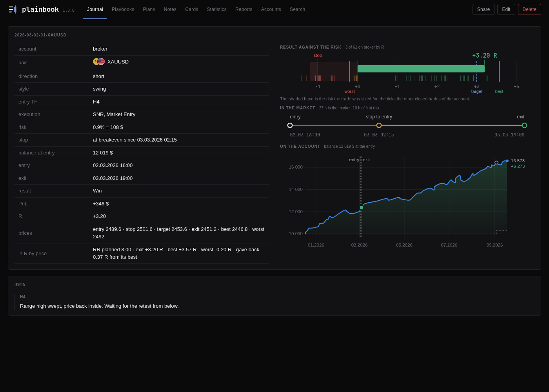Click the Win result value
Image resolution: width=549 pixels, height=392 pixels.
(x=97, y=191)
